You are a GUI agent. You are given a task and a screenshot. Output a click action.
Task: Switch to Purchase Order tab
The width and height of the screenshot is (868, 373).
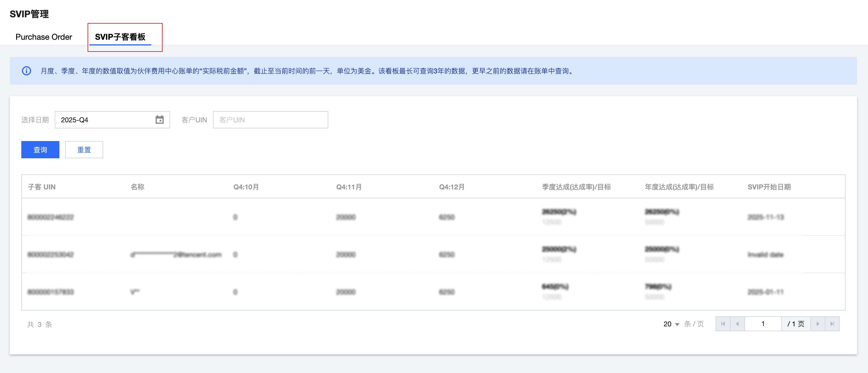[x=44, y=37]
